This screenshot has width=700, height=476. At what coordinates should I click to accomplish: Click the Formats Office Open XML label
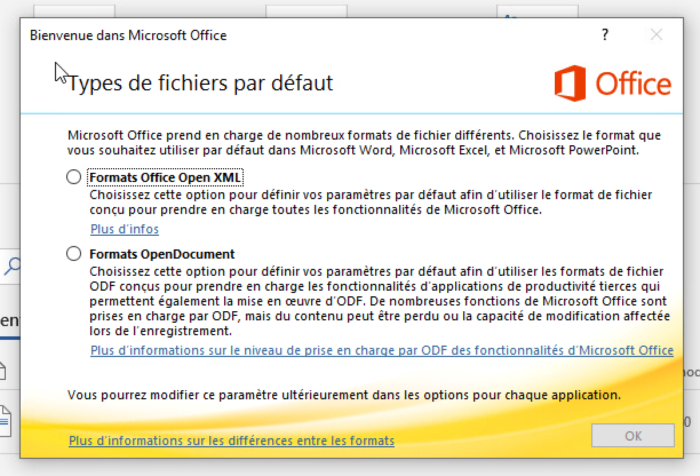coord(165,177)
